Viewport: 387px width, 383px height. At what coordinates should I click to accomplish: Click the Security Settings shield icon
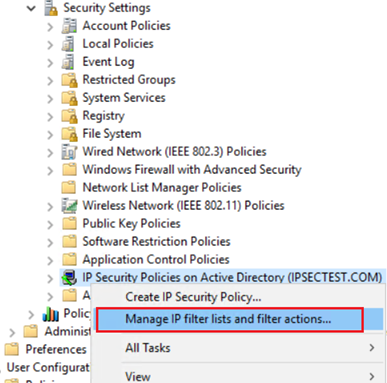click(51, 8)
